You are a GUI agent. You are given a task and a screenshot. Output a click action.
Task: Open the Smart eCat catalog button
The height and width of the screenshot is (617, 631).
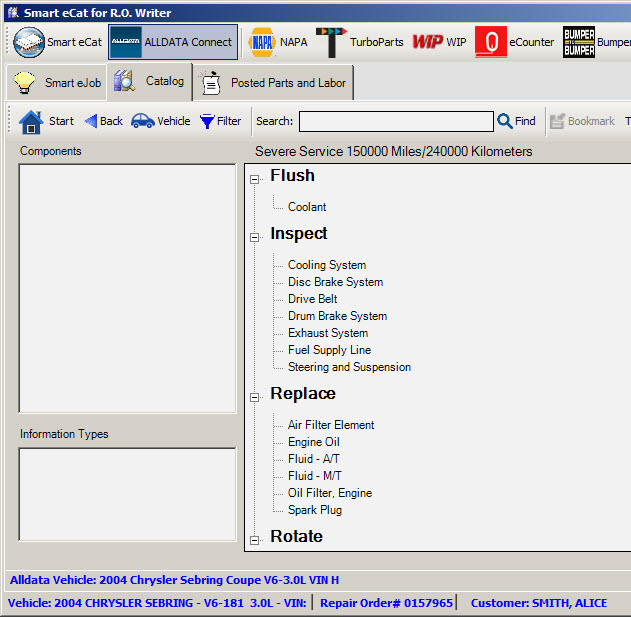coord(59,43)
